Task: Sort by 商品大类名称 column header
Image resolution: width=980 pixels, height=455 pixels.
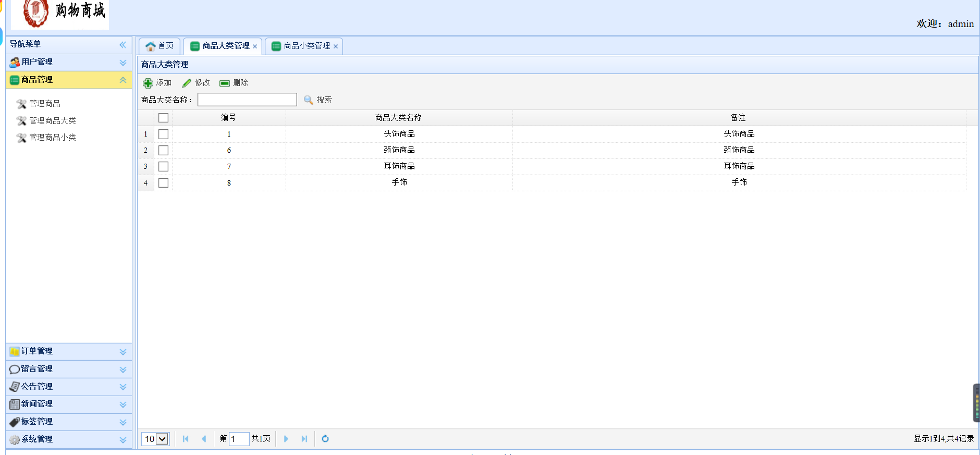Action: pyautogui.click(x=399, y=118)
